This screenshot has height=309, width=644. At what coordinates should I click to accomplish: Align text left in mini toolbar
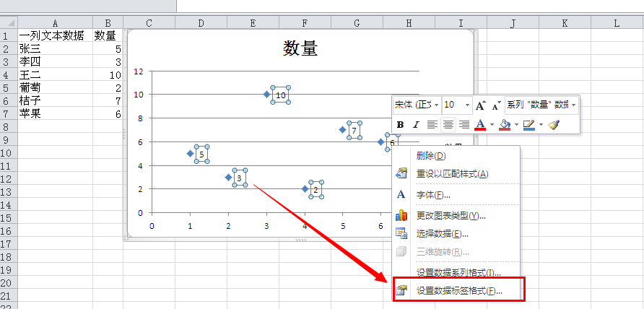tap(432, 124)
